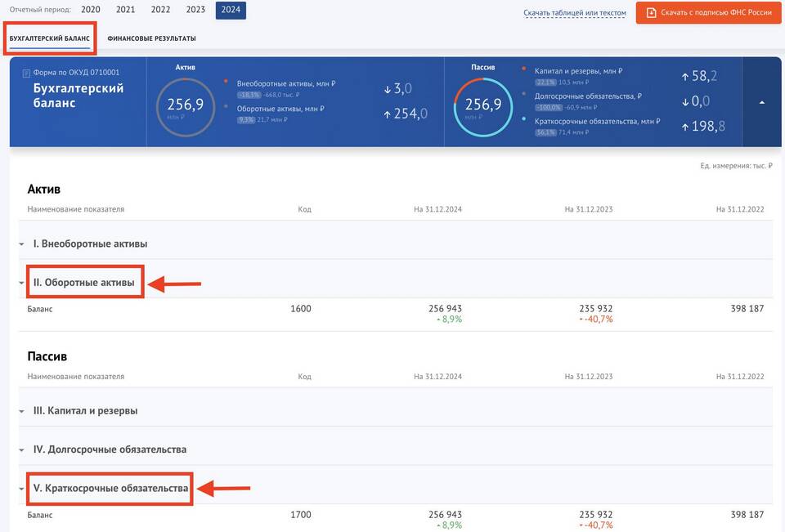Image resolution: width=785 pixels, height=532 pixels.
Task: Collapse the blue summary panel with the up arrow
Action: (x=762, y=102)
